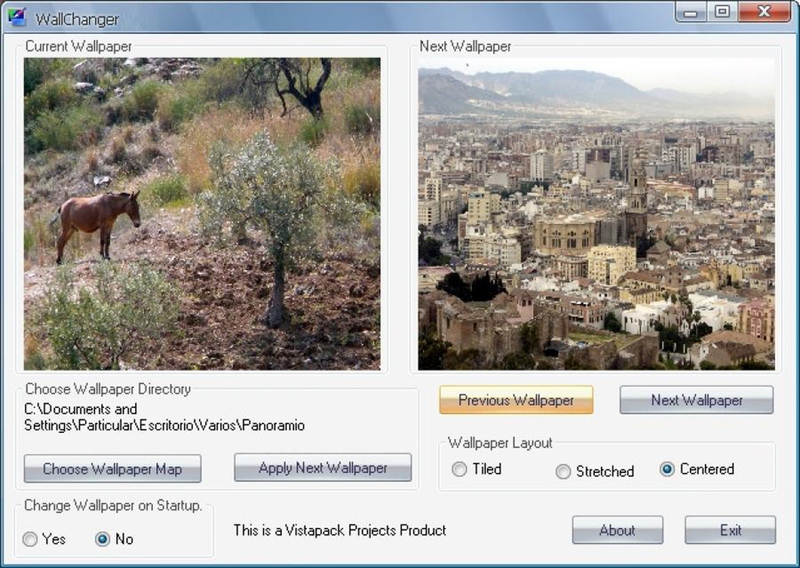Click the wallpaper directory path text
Viewport: 800px width, 568px height.
click(164, 417)
